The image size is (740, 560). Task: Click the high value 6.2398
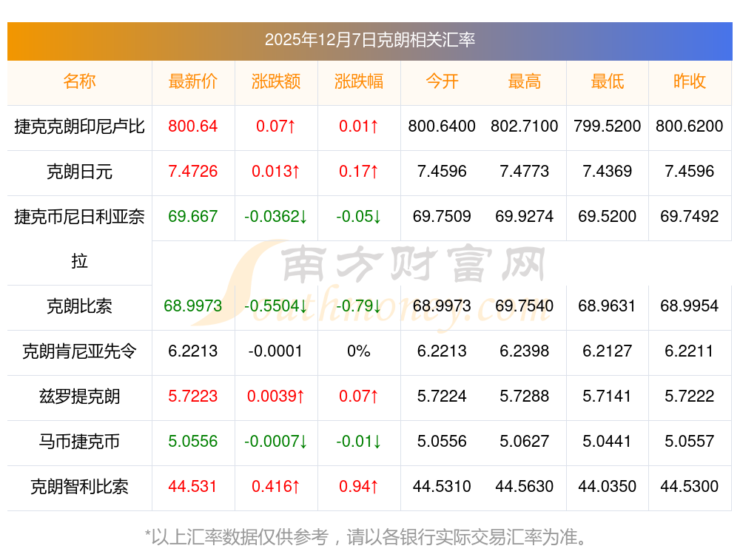point(525,351)
